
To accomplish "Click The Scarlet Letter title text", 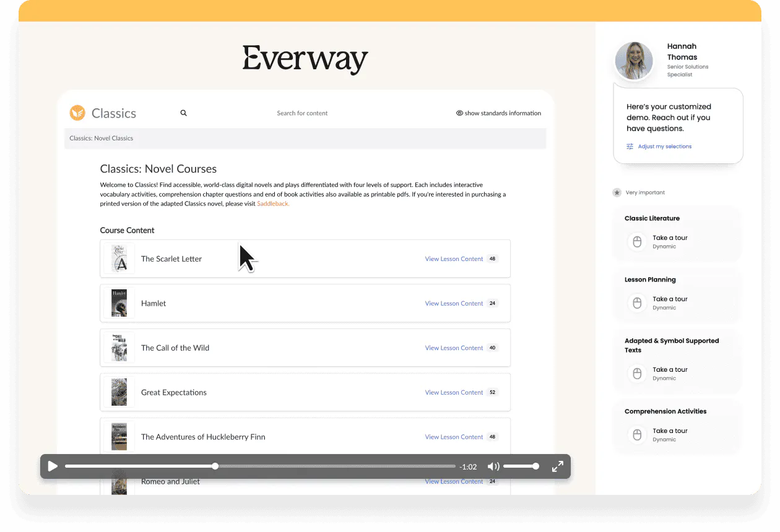I will pos(171,259).
